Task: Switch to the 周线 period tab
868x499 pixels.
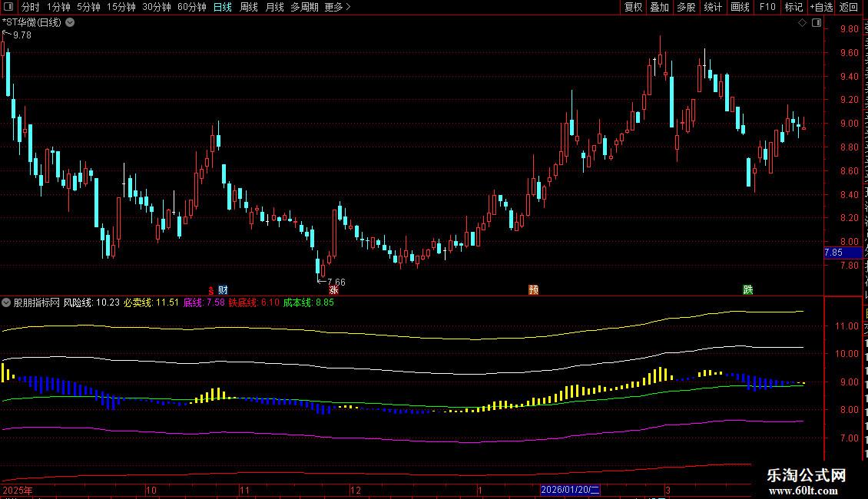Action: click(x=249, y=7)
